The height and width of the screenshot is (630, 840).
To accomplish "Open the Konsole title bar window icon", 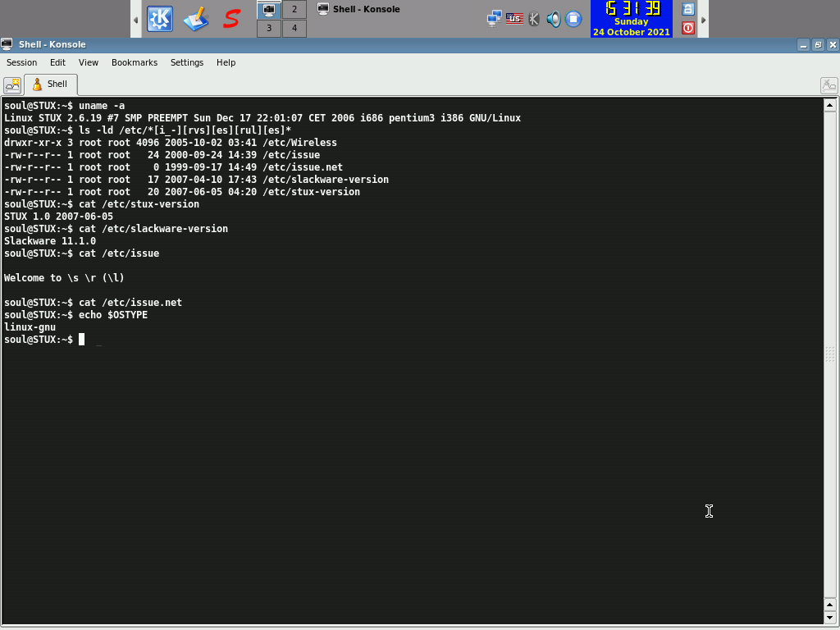I will [7, 44].
